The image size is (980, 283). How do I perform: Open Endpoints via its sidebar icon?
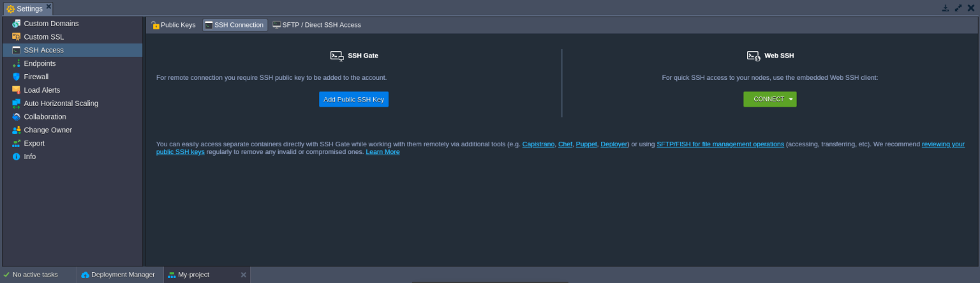click(x=16, y=64)
